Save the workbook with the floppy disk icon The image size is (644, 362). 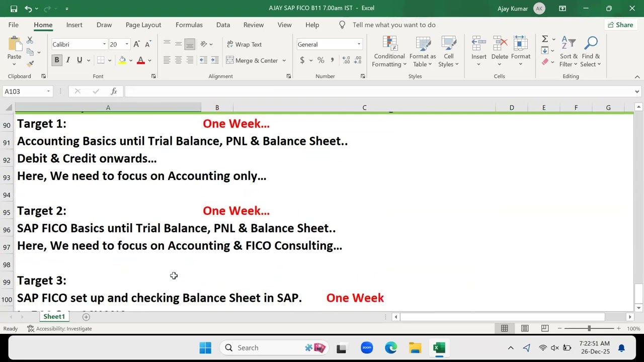click(14, 9)
